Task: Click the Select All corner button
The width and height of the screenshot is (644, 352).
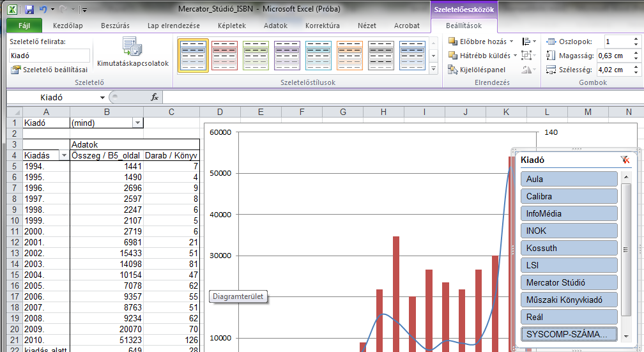Action: (15, 112)
